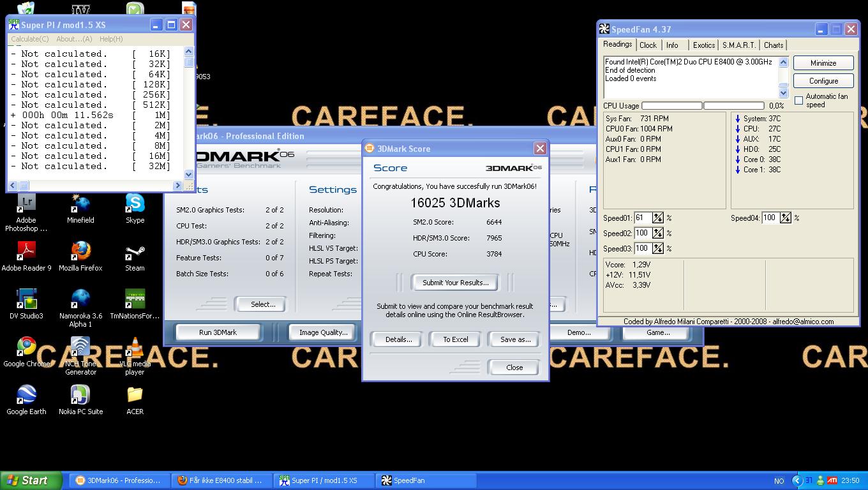Click the SpeedFan title bar icon
The height and width of the screenshot is (490, 868).
tap(604, 29)
